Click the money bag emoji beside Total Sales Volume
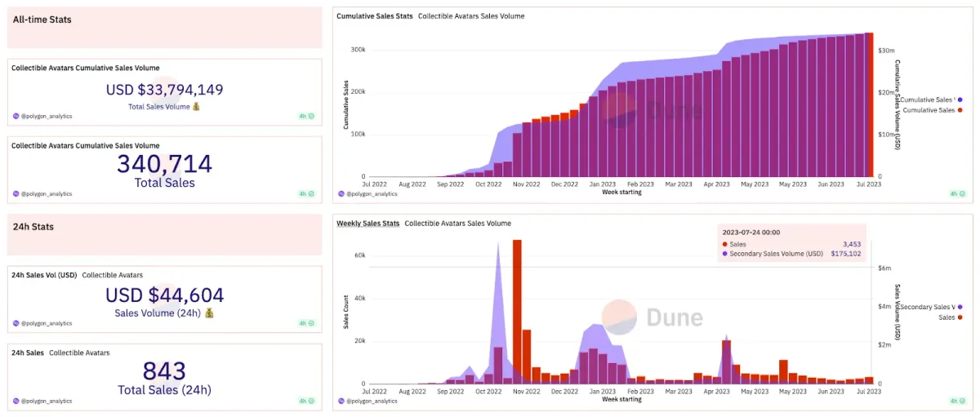 click(196, 107)
